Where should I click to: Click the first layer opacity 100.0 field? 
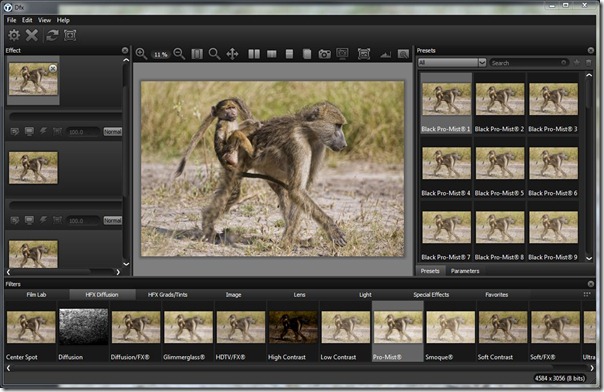tap(82, 132)
